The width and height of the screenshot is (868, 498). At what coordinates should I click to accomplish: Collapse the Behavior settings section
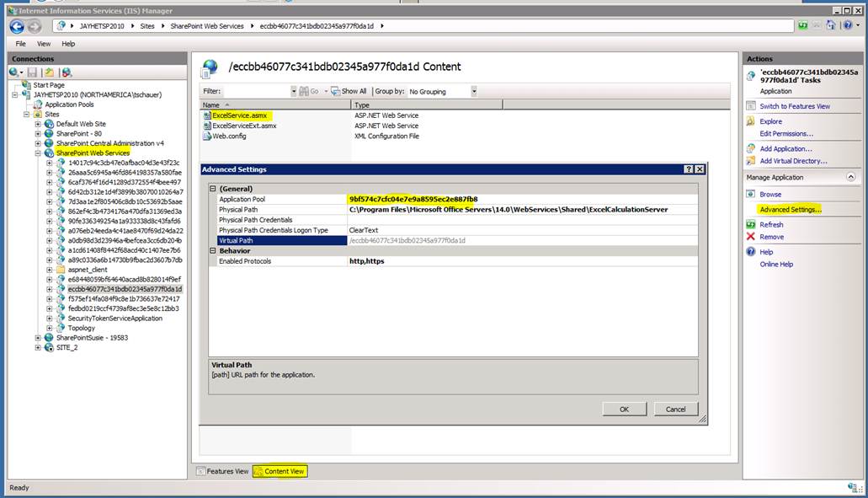(x=212, y=250)
